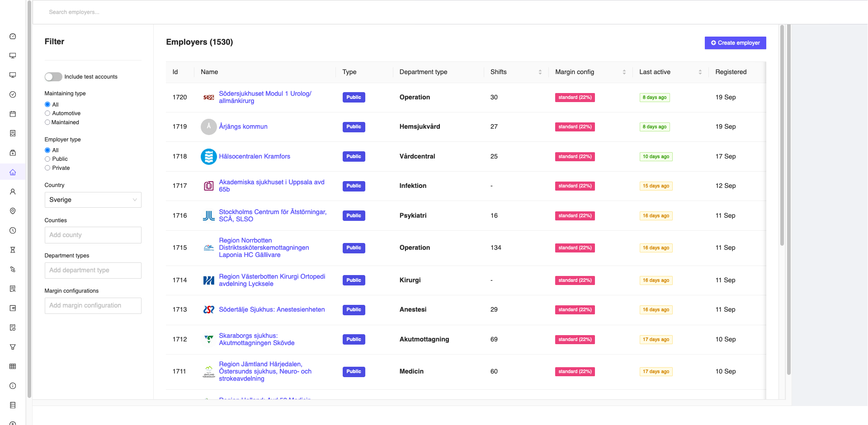Select the briefcase with plus sidebar icon

(x=13, y=153)
